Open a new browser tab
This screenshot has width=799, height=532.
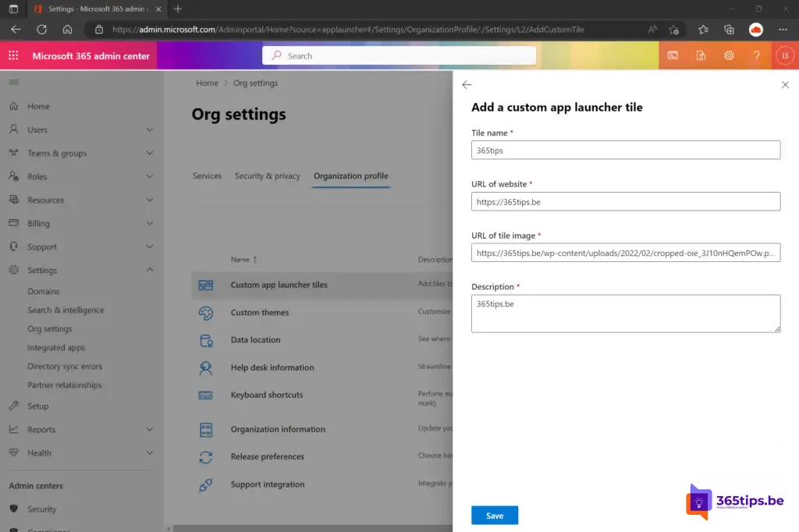178,9
